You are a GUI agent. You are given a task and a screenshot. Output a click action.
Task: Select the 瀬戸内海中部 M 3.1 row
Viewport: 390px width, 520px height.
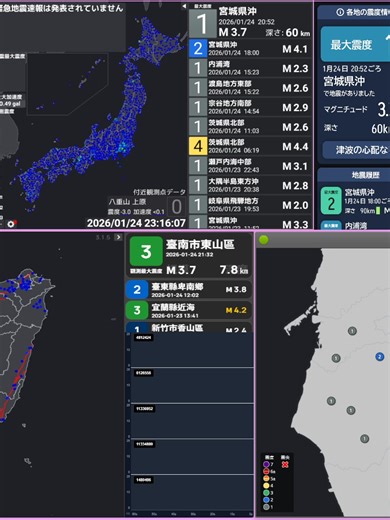click(250, 166)
